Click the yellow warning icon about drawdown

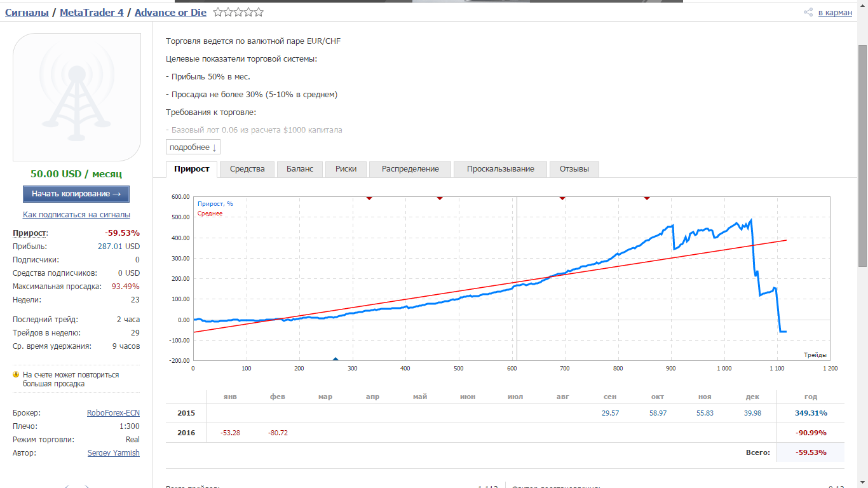[x=16, y=375]
